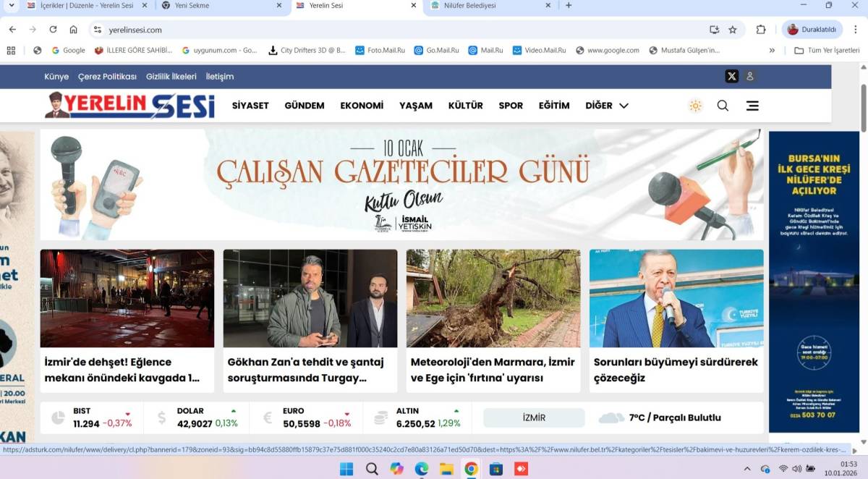Viewport: 868px width, 479px height.
Task: Open the hamburger menu on the navbar
Action: point(752,106)
